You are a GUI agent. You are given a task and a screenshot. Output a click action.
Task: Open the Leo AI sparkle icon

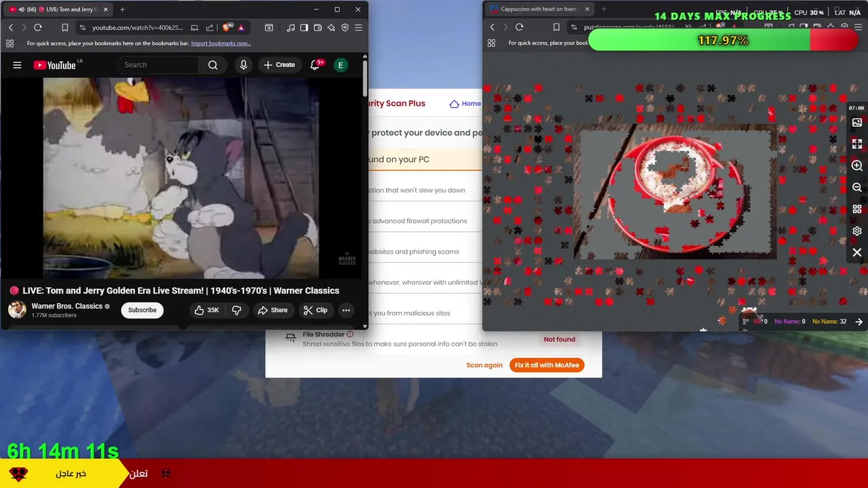pos(332,28)
